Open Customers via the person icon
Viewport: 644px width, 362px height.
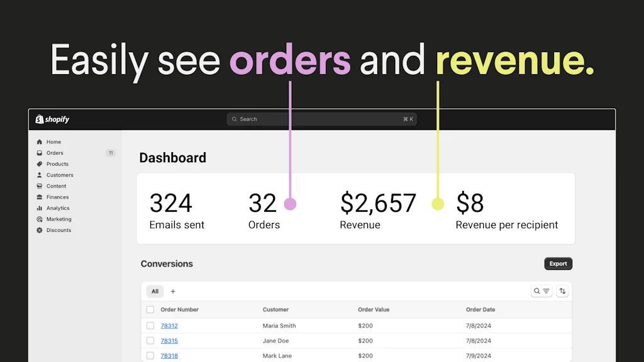(x=40, y=175)
